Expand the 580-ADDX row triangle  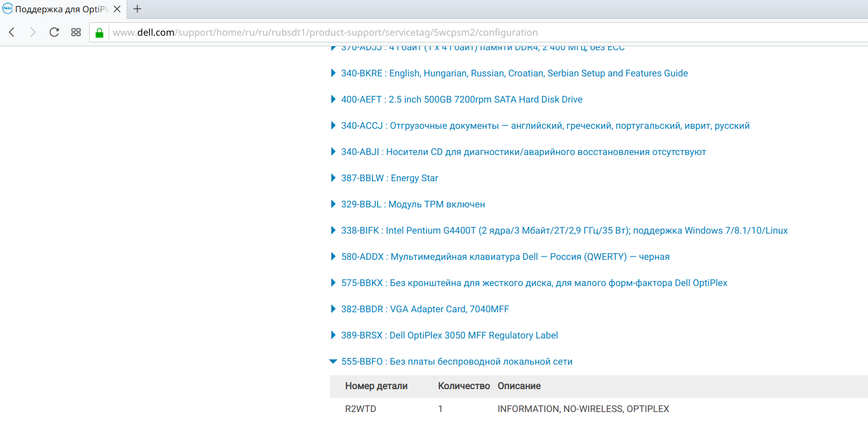(x=333, y=256)
